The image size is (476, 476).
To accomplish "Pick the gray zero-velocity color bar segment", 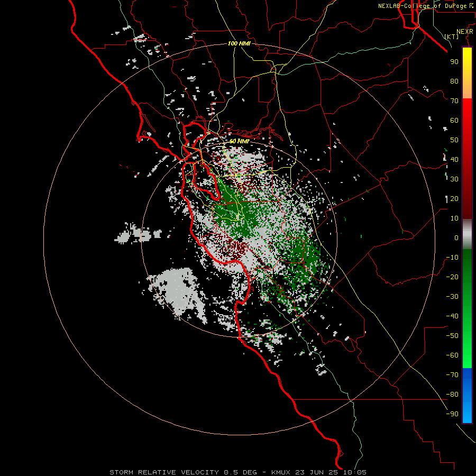I will (467, 234).
